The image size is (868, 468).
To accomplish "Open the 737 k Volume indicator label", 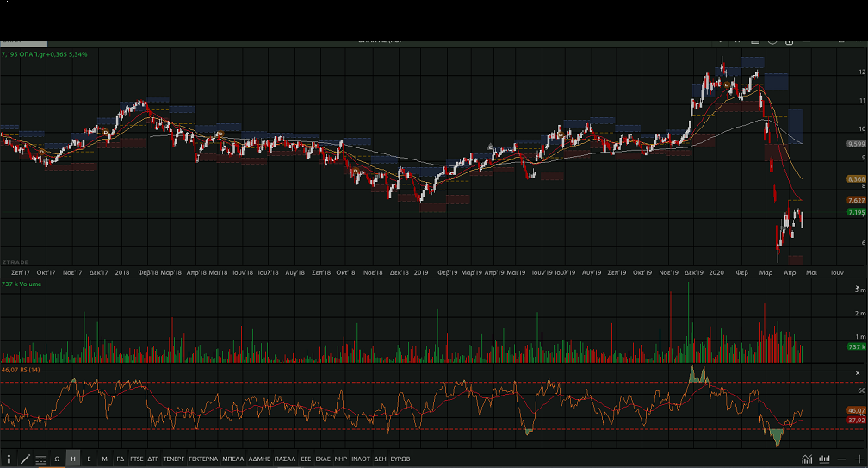I will point(22,284).
